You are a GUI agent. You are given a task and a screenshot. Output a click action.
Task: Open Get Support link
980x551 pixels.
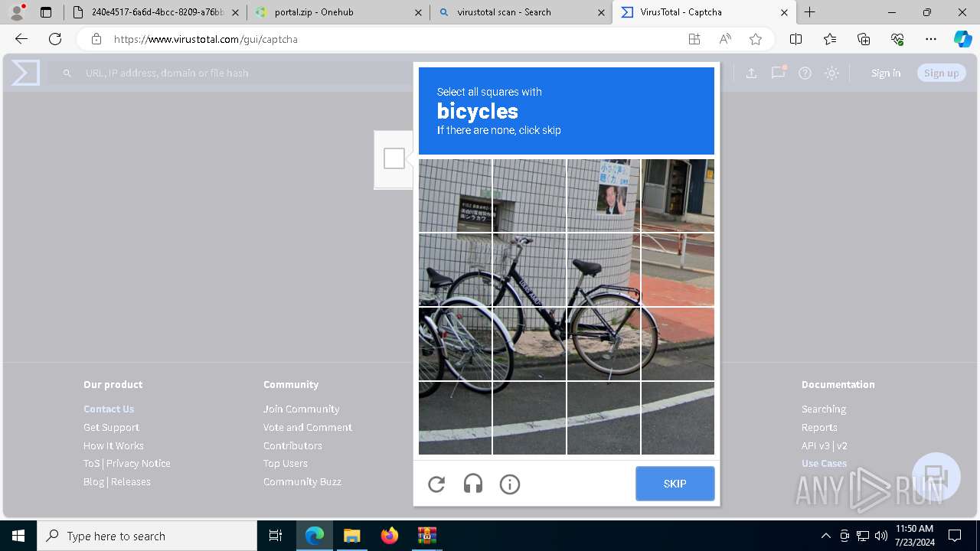111,427
